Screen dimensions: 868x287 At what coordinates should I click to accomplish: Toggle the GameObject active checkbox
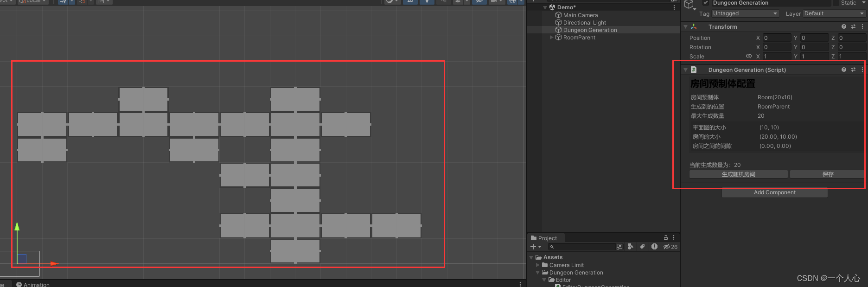[706, 3]
